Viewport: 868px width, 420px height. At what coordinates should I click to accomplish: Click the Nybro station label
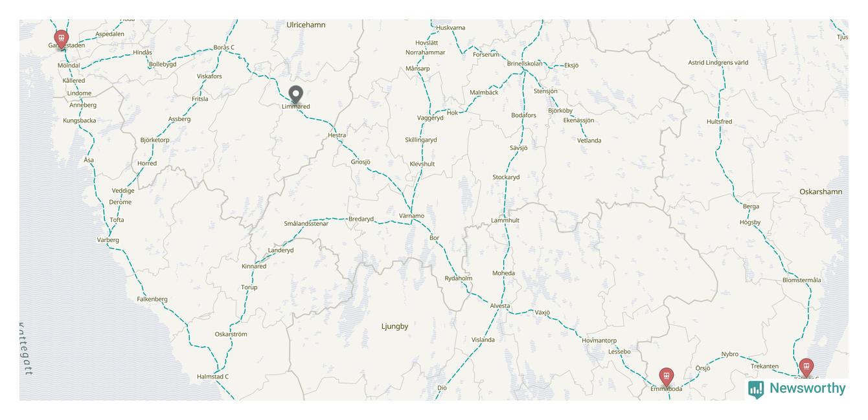tap(730, 354)
